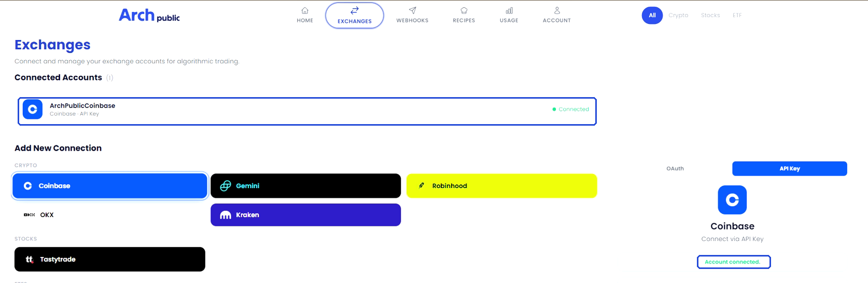Open the Usage bar chart icon

click(509, 10)
